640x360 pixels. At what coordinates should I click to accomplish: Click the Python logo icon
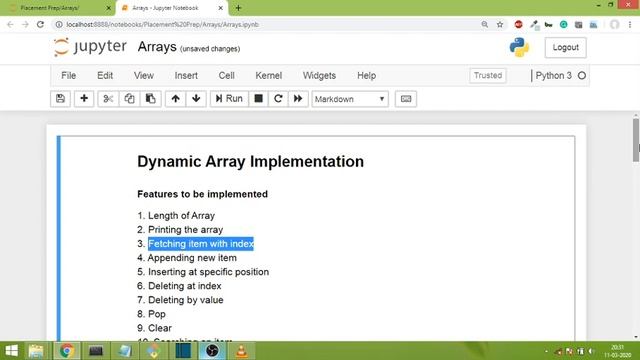coord(519,47)
